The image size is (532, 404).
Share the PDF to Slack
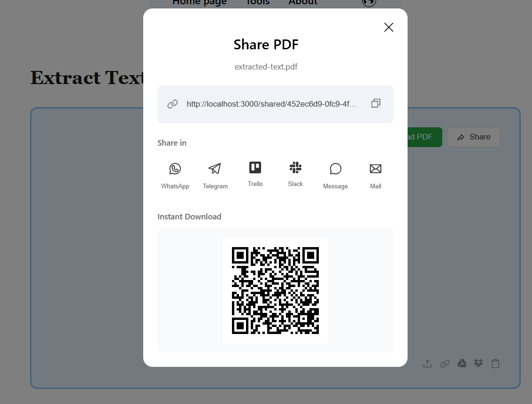pos(295,174)
